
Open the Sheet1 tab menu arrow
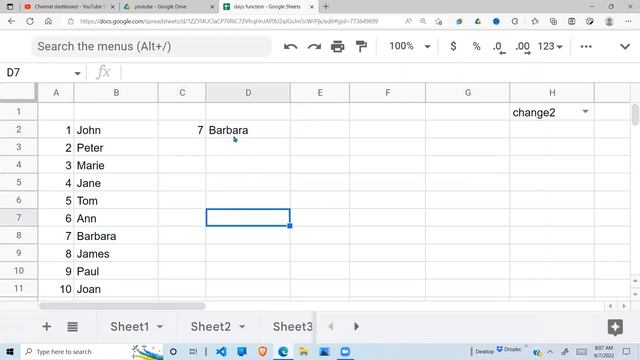click(x=160, y=327)
